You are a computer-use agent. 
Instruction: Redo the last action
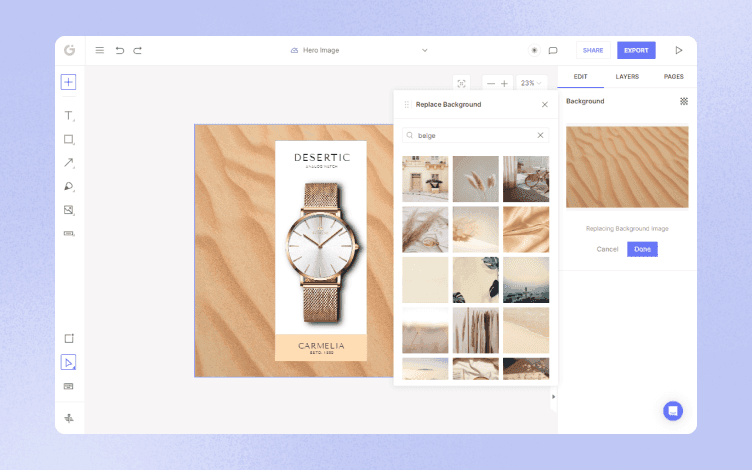pos(138,50)
